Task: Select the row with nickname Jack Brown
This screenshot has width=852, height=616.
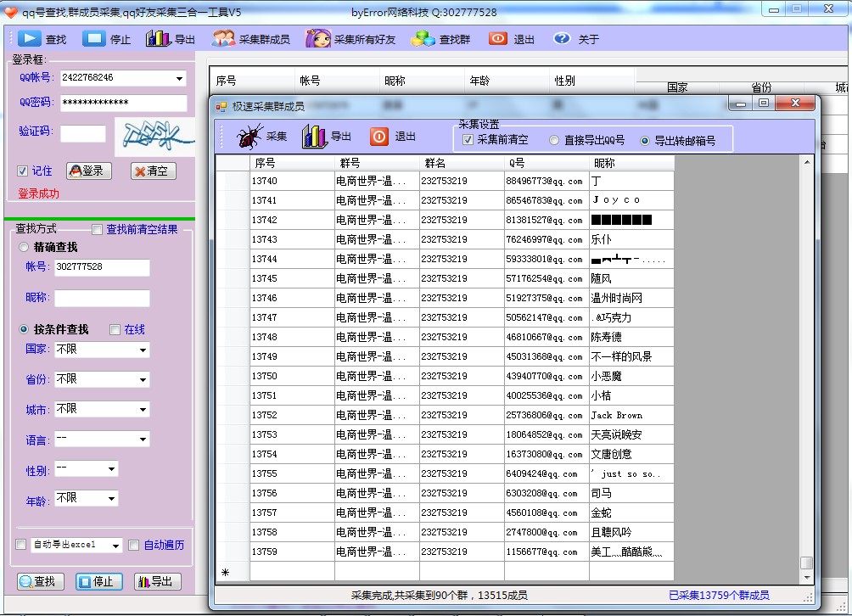Action: click(445, 415)
